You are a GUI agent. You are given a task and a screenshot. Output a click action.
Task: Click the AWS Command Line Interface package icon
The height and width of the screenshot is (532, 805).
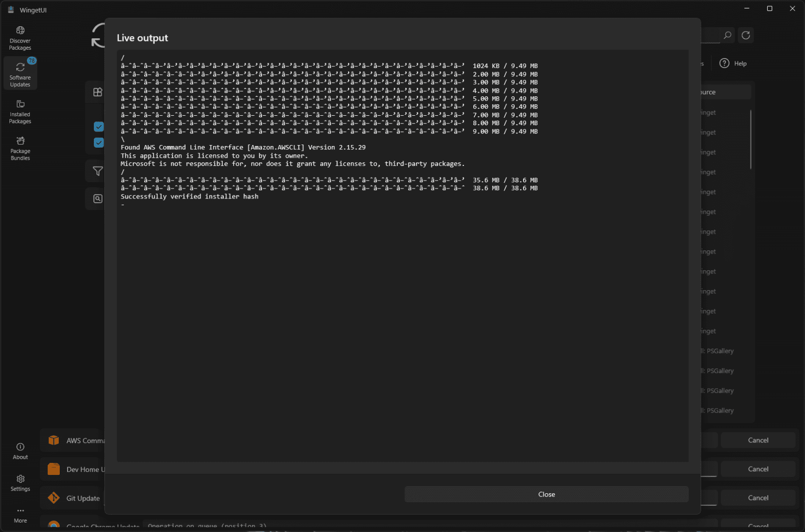pyautogui.click(x=53, y=440)
